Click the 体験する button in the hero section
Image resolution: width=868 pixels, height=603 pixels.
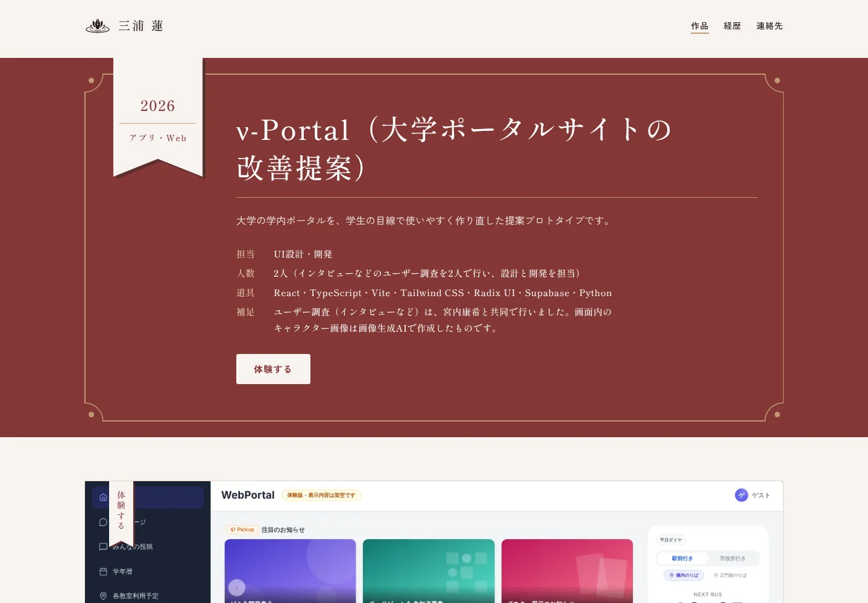273,369
